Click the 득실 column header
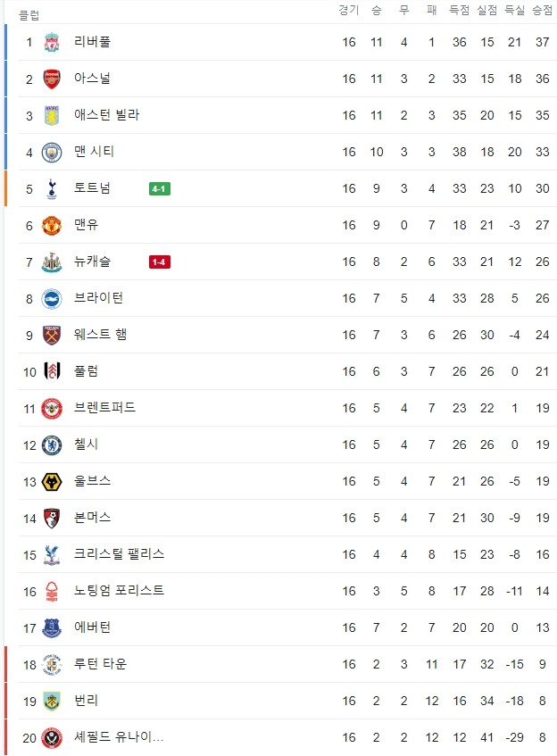 514,10
